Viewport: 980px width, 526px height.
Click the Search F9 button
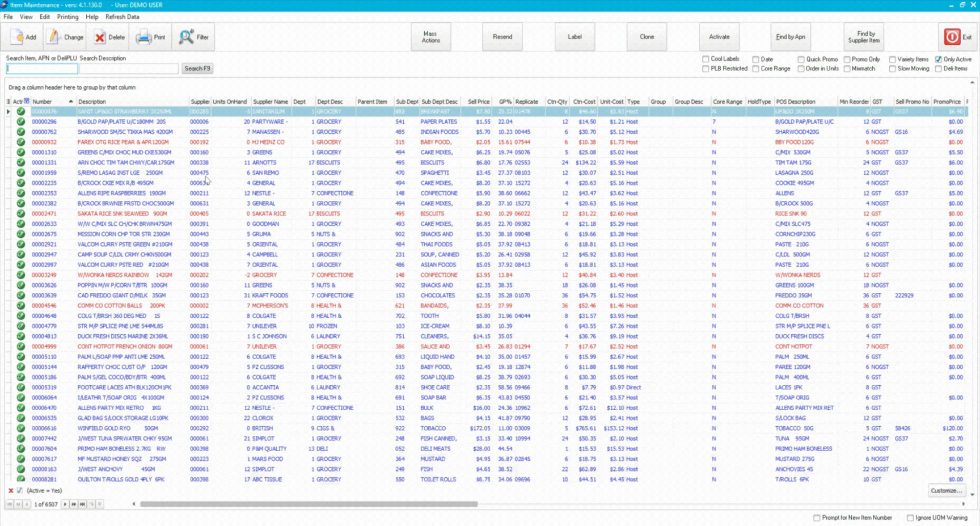coord(197,69)
